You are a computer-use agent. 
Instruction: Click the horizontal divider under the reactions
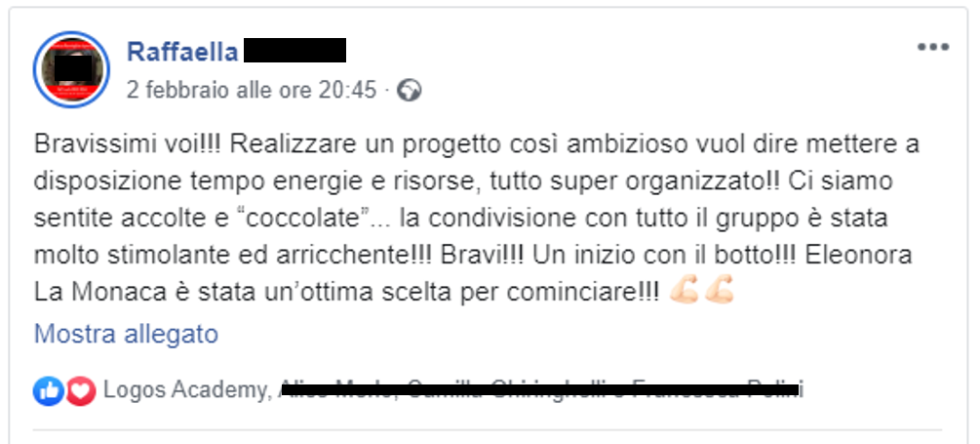(x=487, y=429)
